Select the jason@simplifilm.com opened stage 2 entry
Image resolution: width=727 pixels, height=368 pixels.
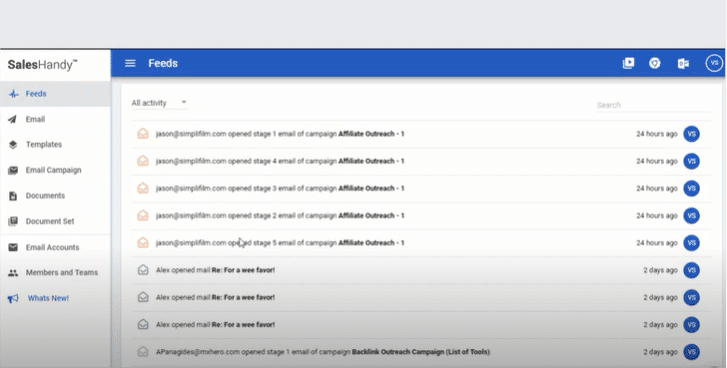pyautogui.click(x=421, y=216)
